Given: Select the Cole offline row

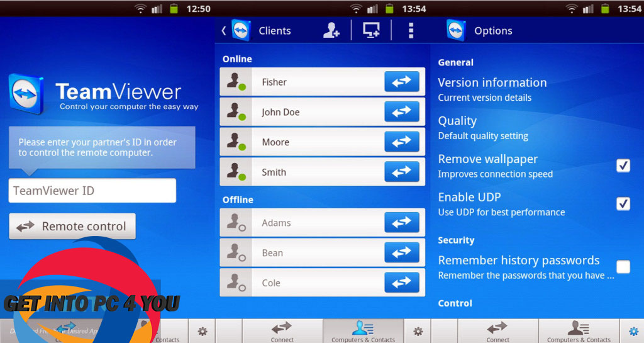Looking at the screenshot, I should click(x=323, y=283).
